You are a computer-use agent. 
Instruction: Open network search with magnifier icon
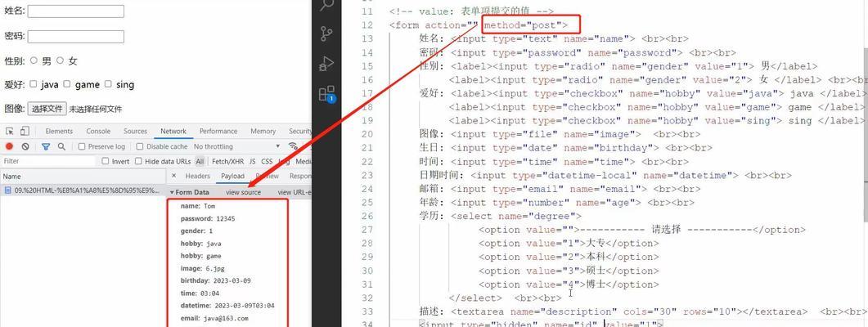click(61, 146)
